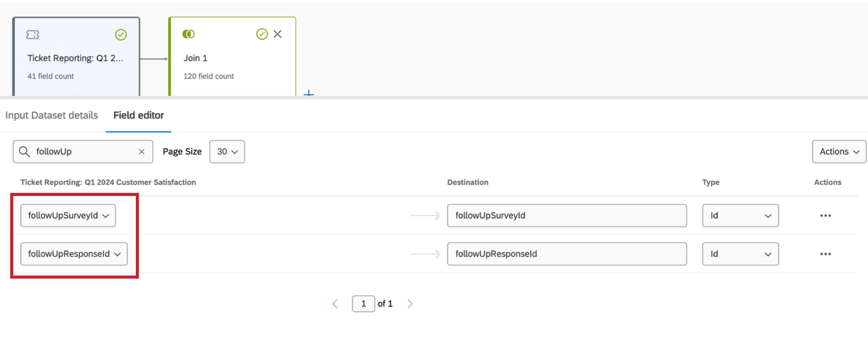
Task: Expand the followUpResponseId source field dropdown
Action: click(74, 254)
